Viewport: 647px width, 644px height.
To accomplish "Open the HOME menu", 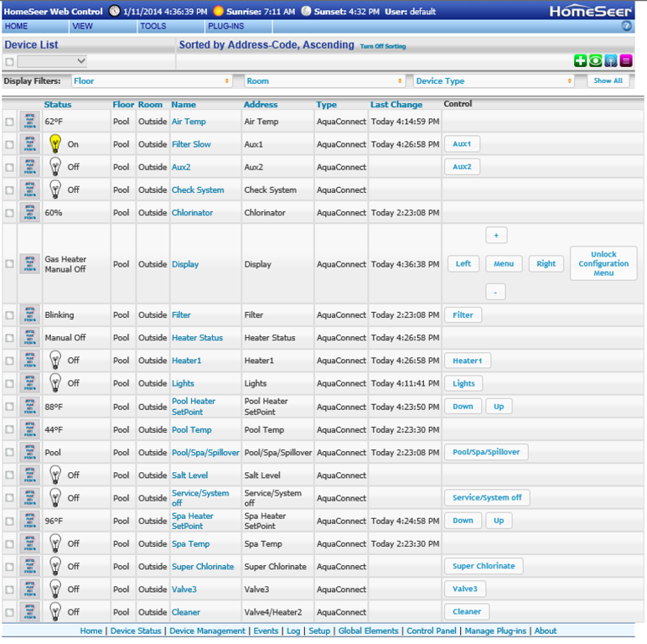I will click(35, 26).
